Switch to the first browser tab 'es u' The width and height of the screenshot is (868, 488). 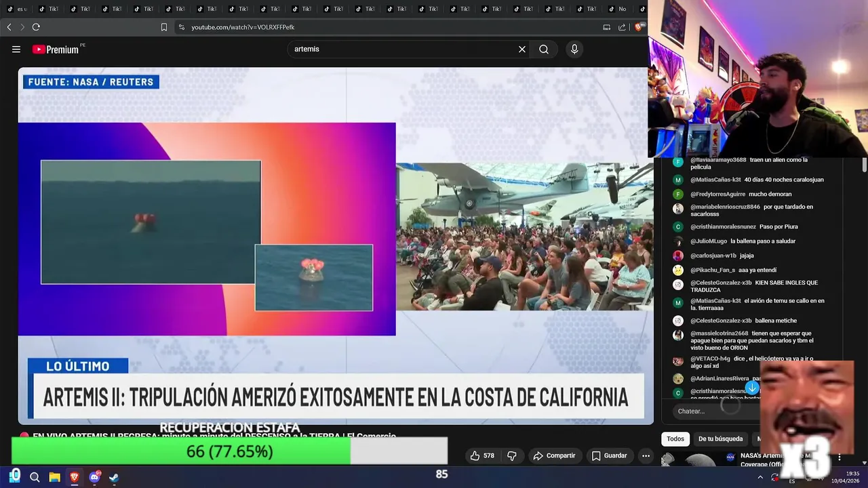coord(16,9)
